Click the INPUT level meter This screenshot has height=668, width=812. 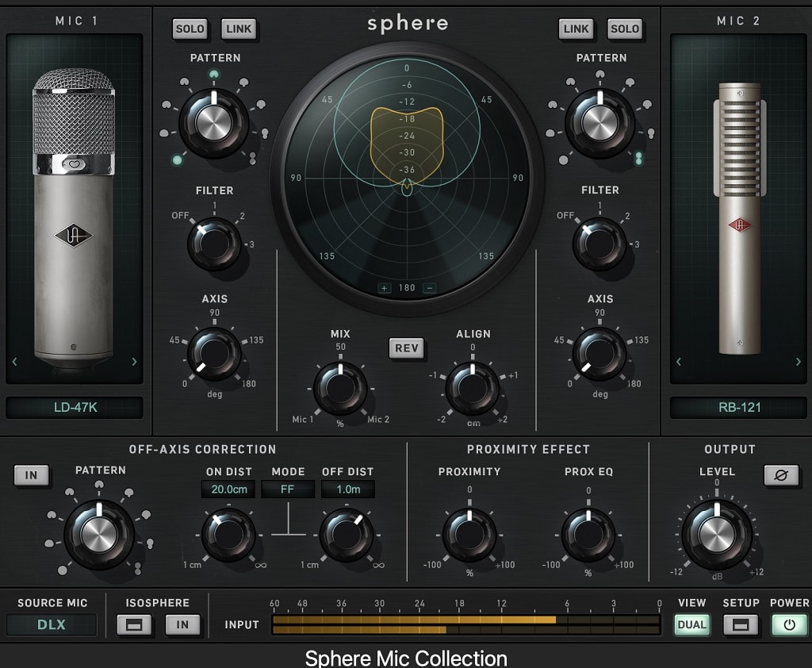tap(466, 625)
